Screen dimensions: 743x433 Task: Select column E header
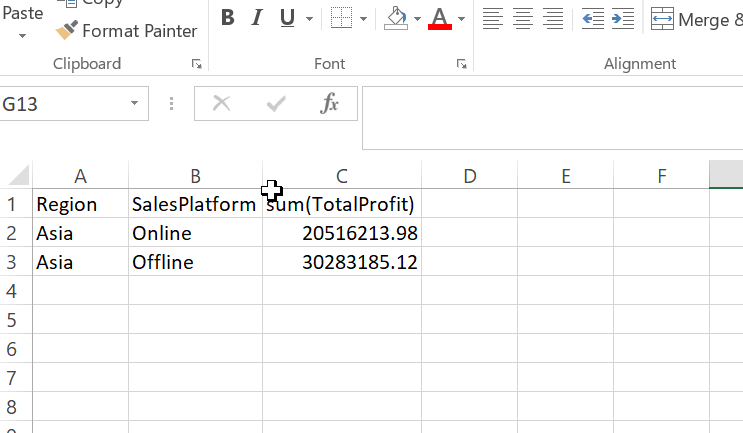566,176
